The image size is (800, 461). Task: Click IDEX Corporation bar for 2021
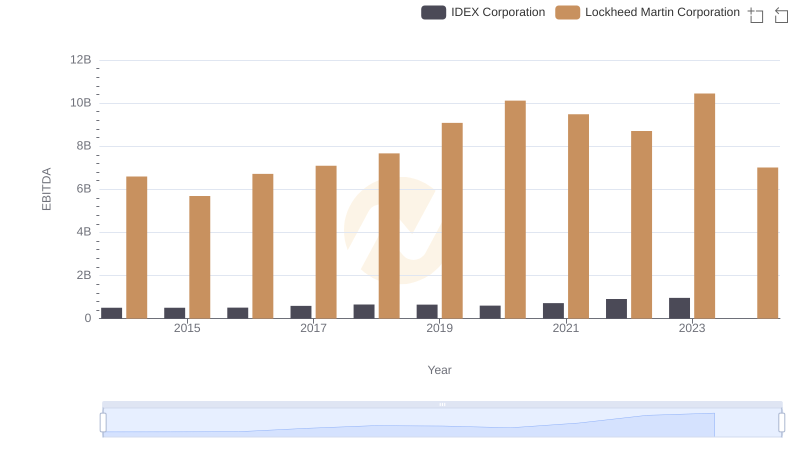(553, 311)
